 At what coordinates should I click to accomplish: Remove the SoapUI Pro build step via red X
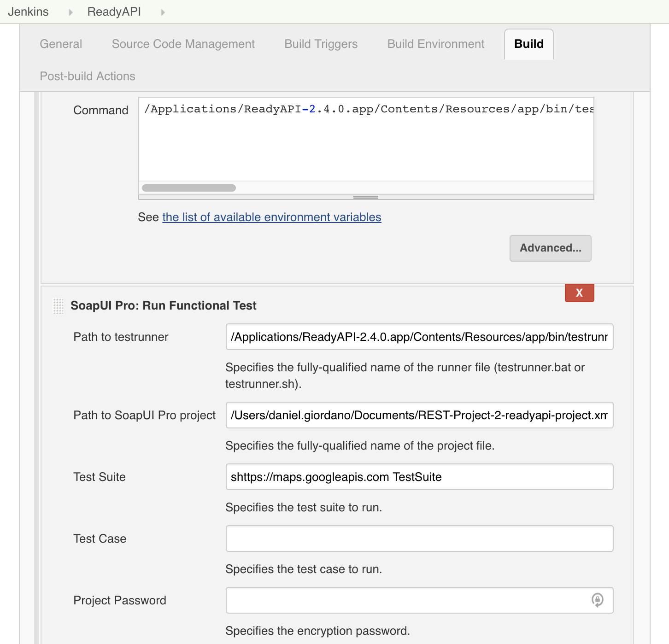point(579,293)
